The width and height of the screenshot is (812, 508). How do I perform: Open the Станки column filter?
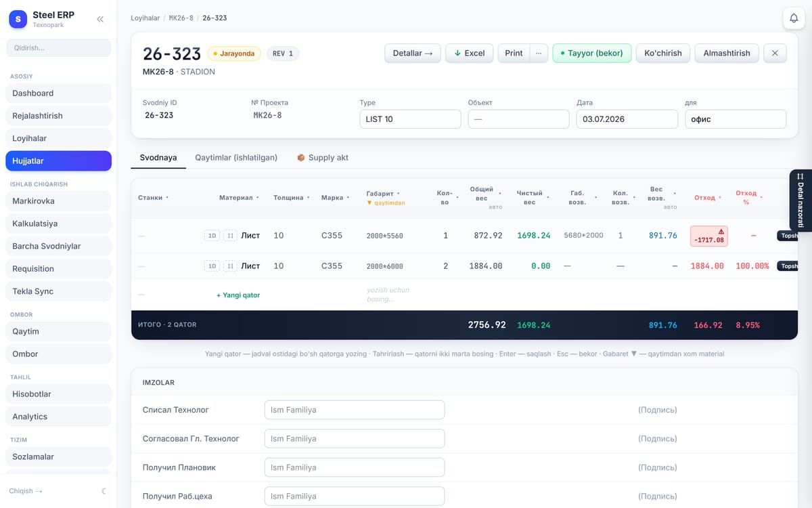pos(167,198)
